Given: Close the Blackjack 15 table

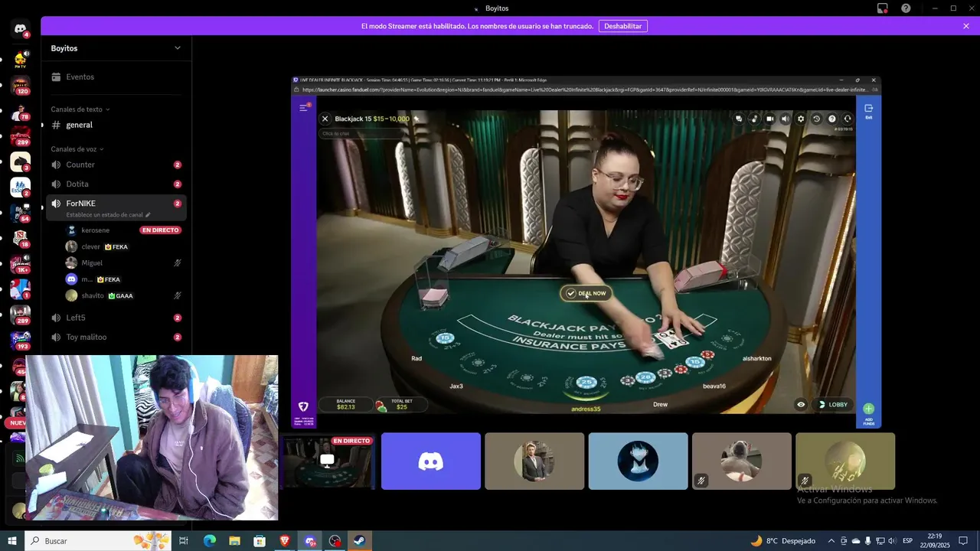Looking at the screenshot, I should click(325, 119).
